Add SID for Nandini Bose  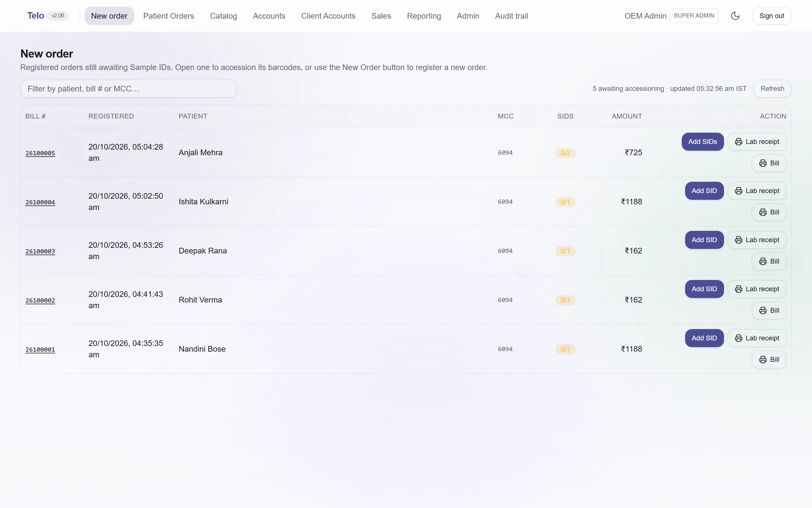tap(704, 338)
